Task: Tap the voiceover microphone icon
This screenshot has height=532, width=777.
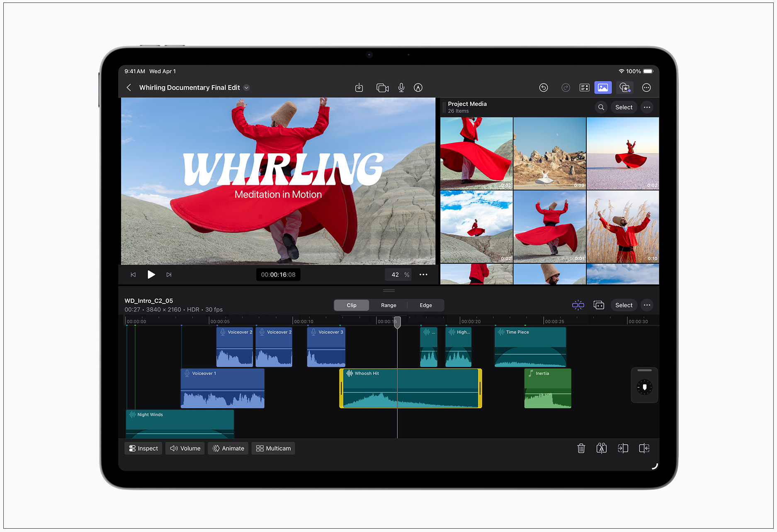Action: [x=401, y=88]
